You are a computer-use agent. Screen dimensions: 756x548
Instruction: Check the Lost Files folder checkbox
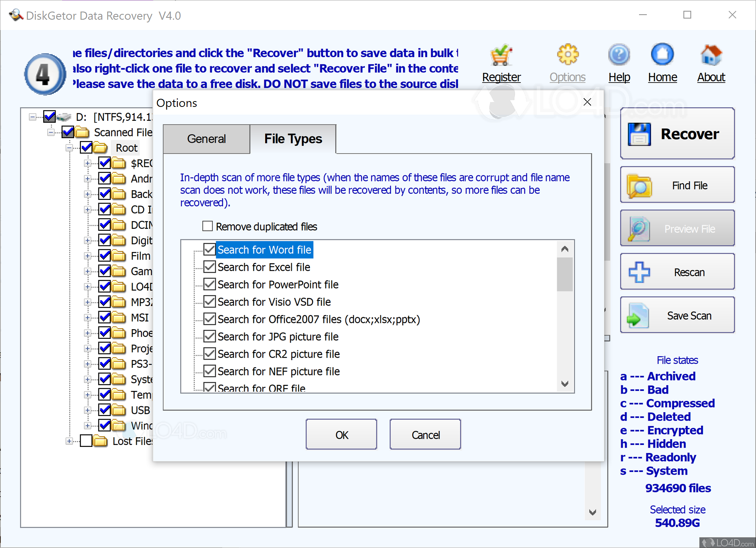click(86, 441)
